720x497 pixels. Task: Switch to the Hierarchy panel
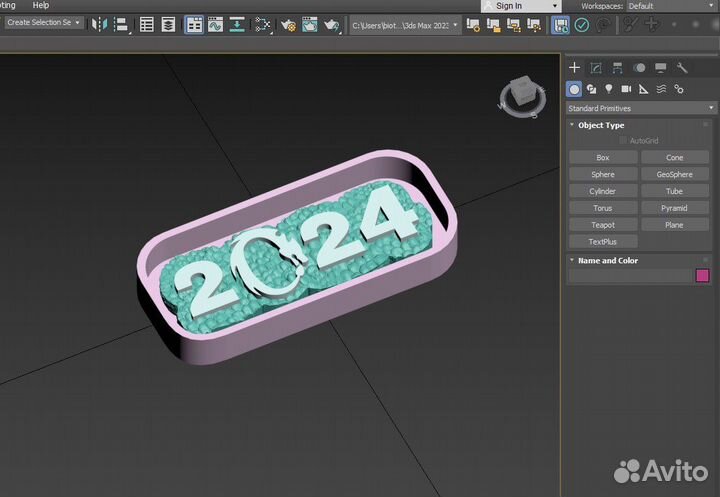click(x=617, y=68)
